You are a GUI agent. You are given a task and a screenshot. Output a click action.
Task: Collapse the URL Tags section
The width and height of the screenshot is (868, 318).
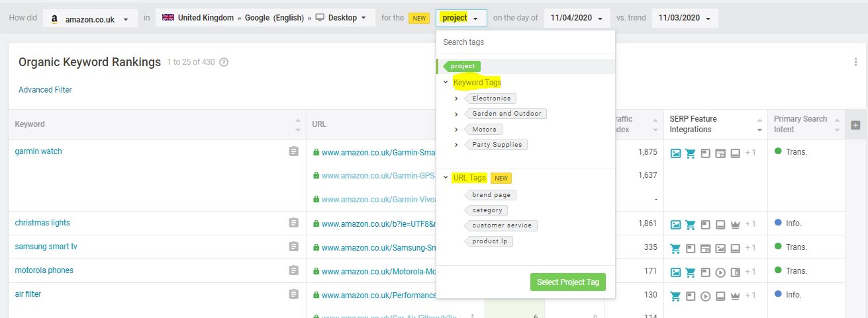tap(446, 178)
